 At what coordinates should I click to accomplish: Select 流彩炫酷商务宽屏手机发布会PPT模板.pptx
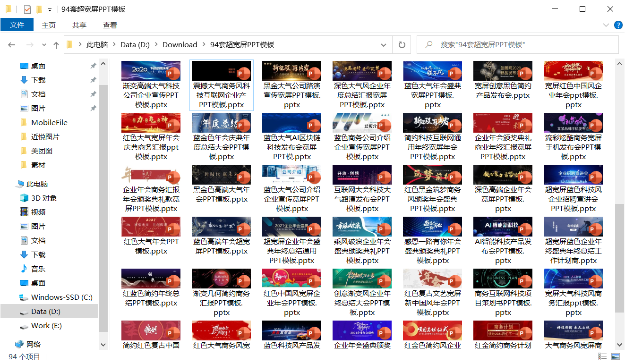click(x=574, y=137)
